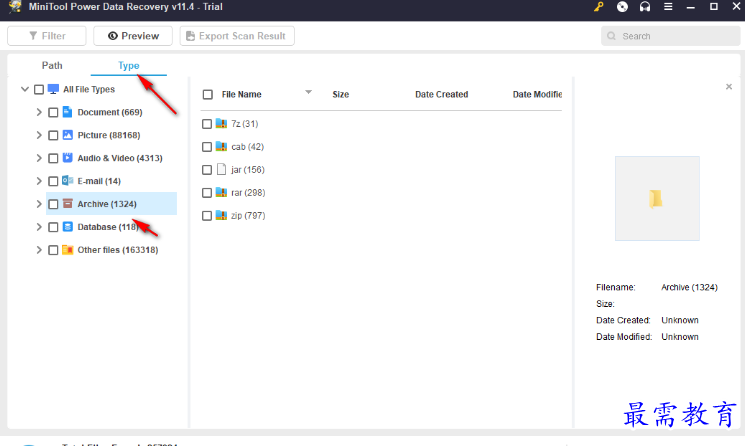Image resolution: width=745 pixels, height=446 pixels.
Task: Click the Database type icon
Action: [x=67, y=227]
